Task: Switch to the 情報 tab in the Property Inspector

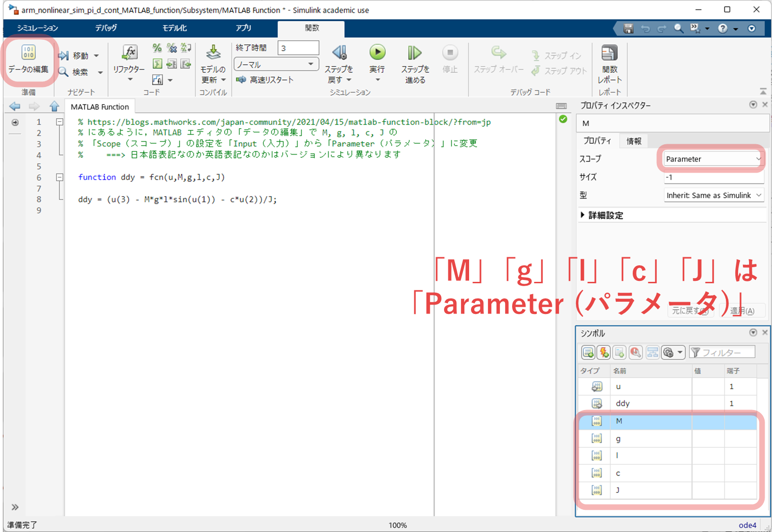Action: [634, 141]
